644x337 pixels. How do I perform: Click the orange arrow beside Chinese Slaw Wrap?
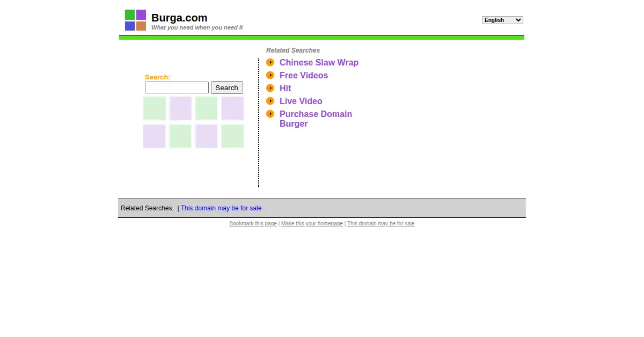coord(270,62)
